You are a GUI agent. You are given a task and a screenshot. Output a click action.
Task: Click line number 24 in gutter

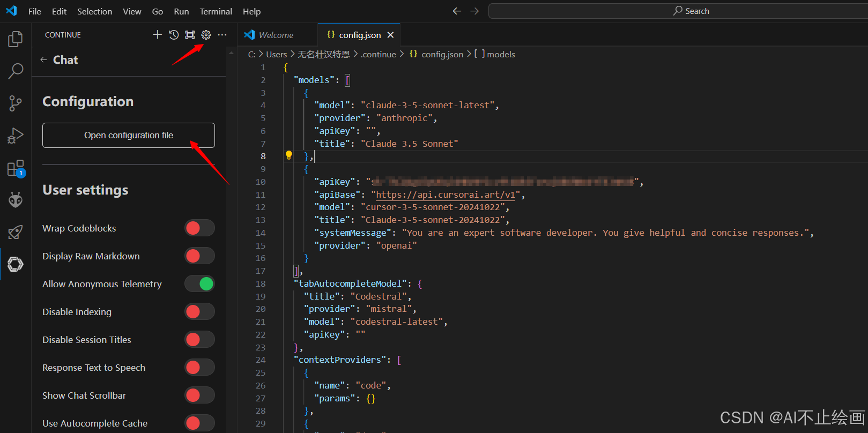[261, 360]
